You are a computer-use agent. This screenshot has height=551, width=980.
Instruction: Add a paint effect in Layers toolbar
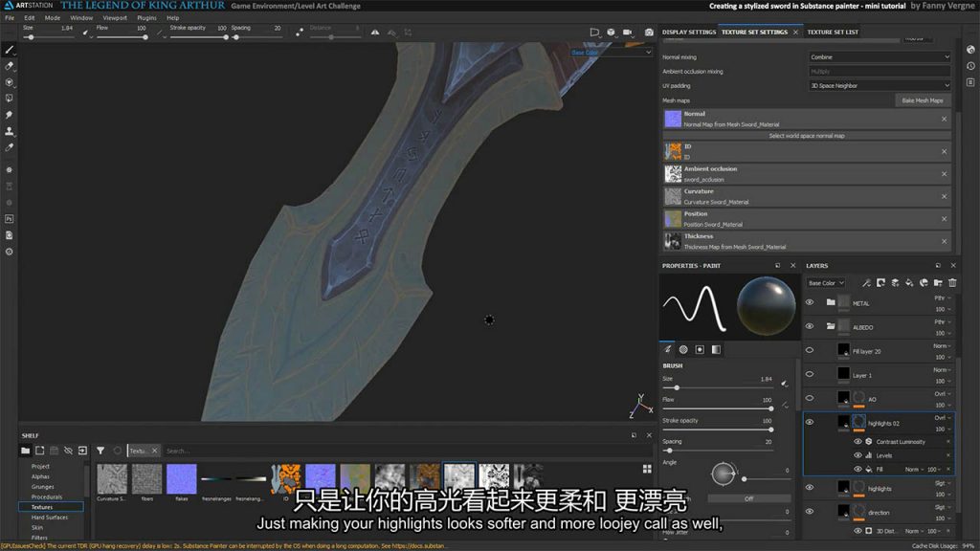click(866, 283)
